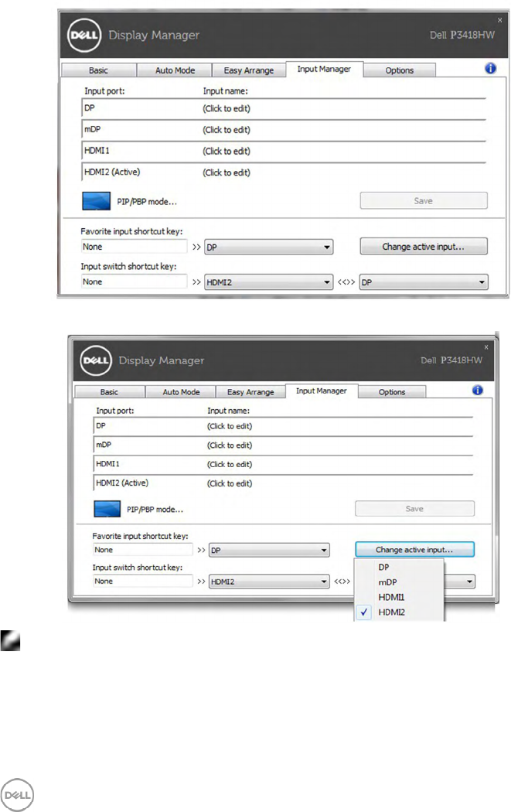Click the info icon in upper Display Manager window
The height and width of the screenshot is (812, 511).
point(490,68)
